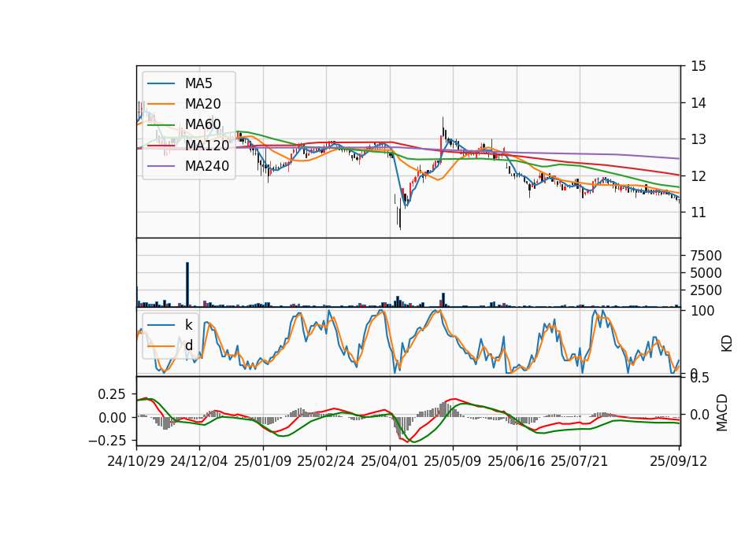Click the MA5 legend entry
This screenshot has height=543, width=756.
click(180, 83)
